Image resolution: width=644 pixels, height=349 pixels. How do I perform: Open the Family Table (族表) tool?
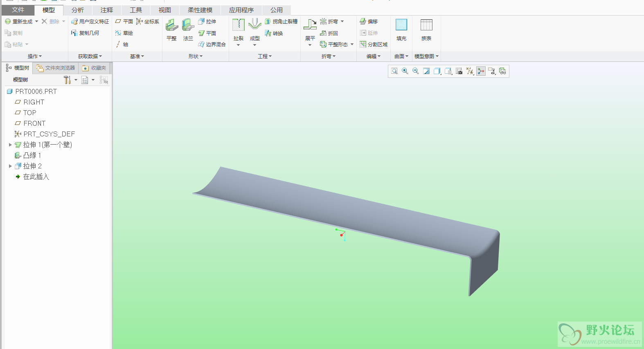[x=426, y=29]
